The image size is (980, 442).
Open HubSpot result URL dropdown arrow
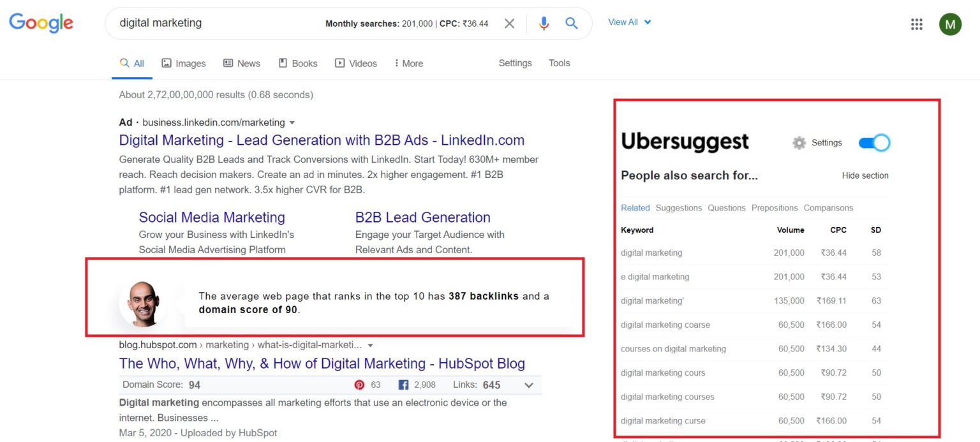[370, 345]
